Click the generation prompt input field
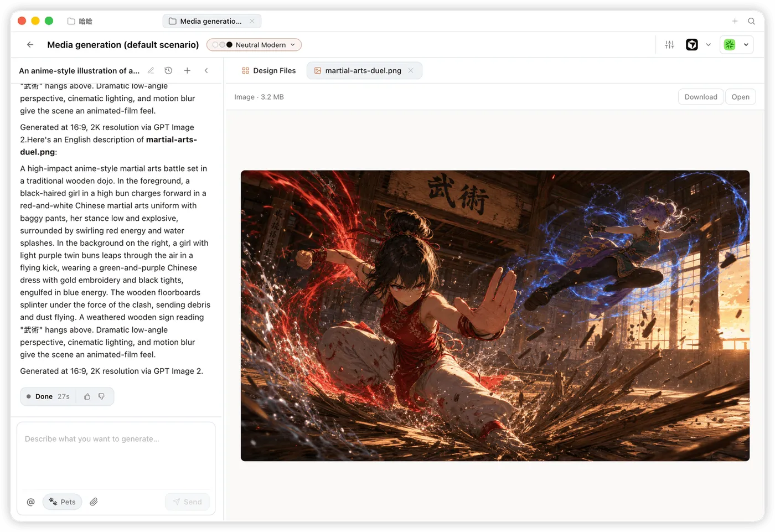This screenshot has height=532, width=775. (116, 456)
